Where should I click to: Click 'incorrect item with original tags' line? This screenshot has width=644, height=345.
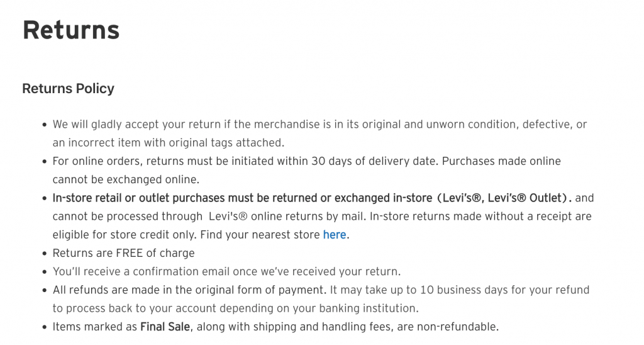click(169, 143)
